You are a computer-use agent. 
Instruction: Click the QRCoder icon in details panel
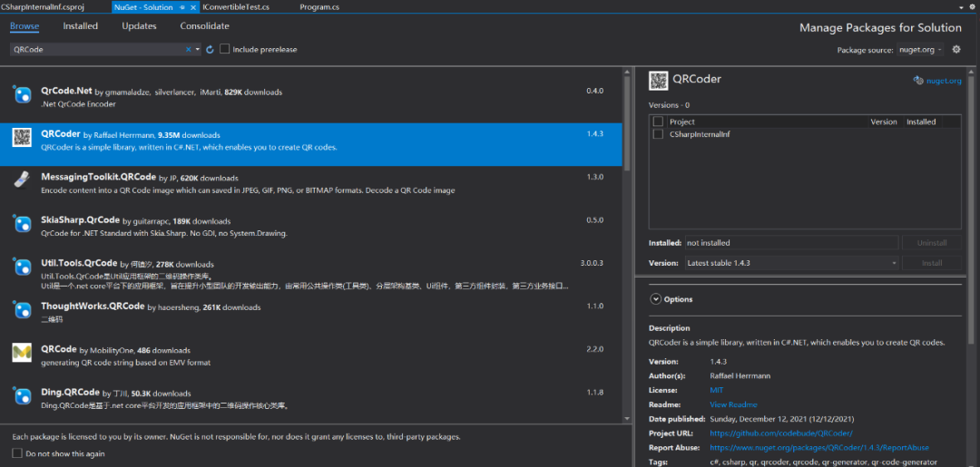pos(659,80)
